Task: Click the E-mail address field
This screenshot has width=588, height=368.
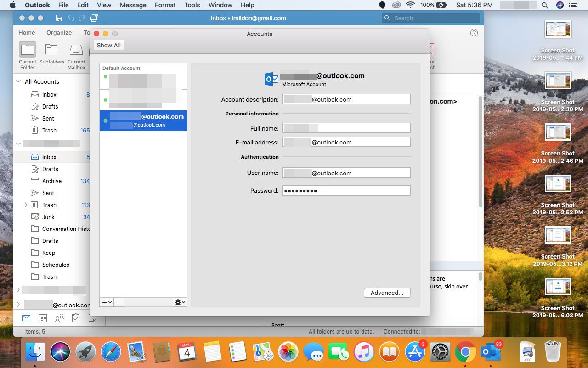Action: click(346, 142)
